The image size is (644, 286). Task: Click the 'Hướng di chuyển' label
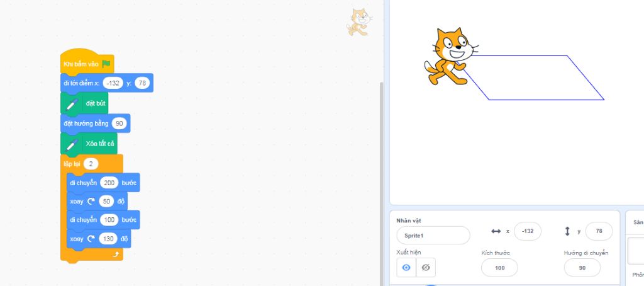click(x=586, y=253)
